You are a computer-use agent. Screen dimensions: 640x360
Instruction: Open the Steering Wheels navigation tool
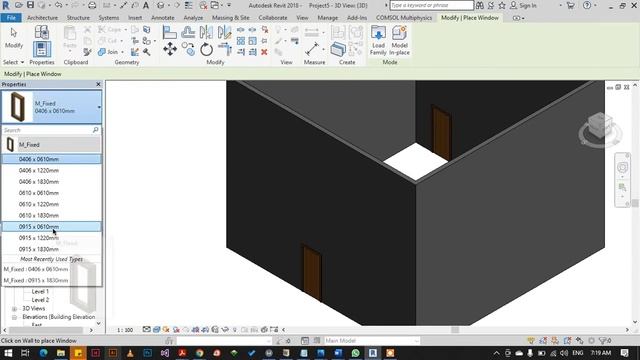click(x=622, y=167)
